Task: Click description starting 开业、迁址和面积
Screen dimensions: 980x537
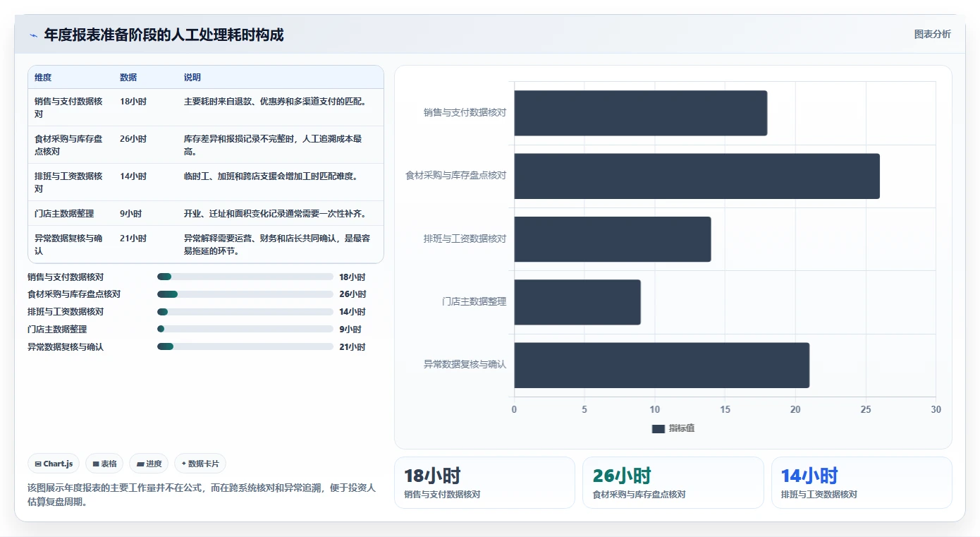Action: tap(275, 213)
